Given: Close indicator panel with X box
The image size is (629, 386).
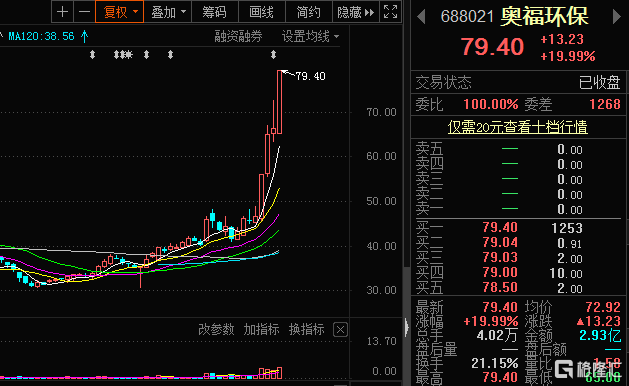Looking at the screenshot, I should coord(340,330).
